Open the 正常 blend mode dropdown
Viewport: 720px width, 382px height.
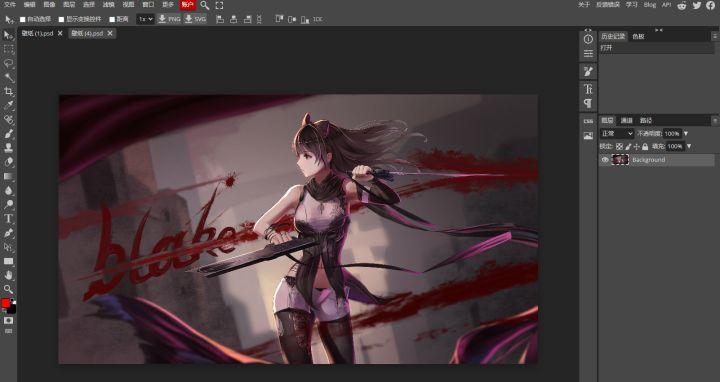click(x=617, y=134)
